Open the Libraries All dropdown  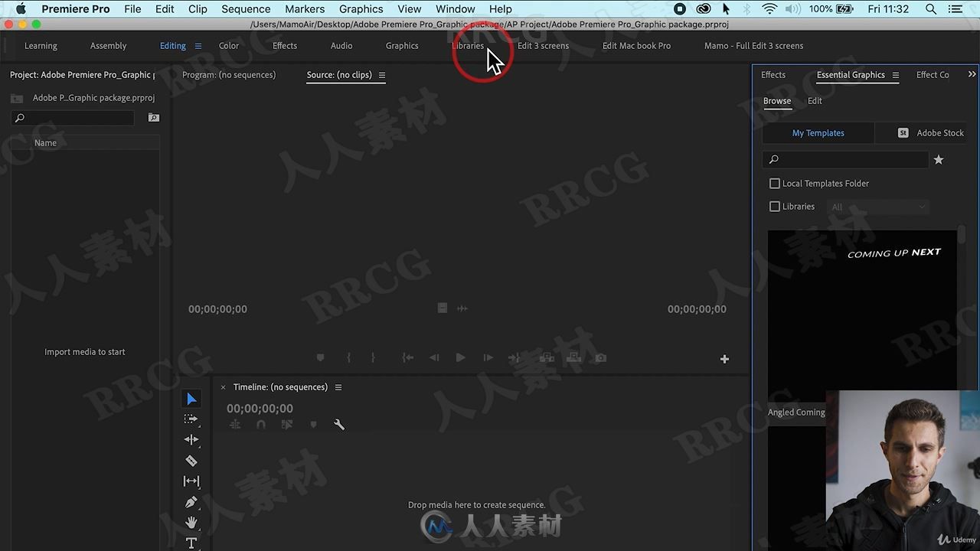[x=878, y=207]
